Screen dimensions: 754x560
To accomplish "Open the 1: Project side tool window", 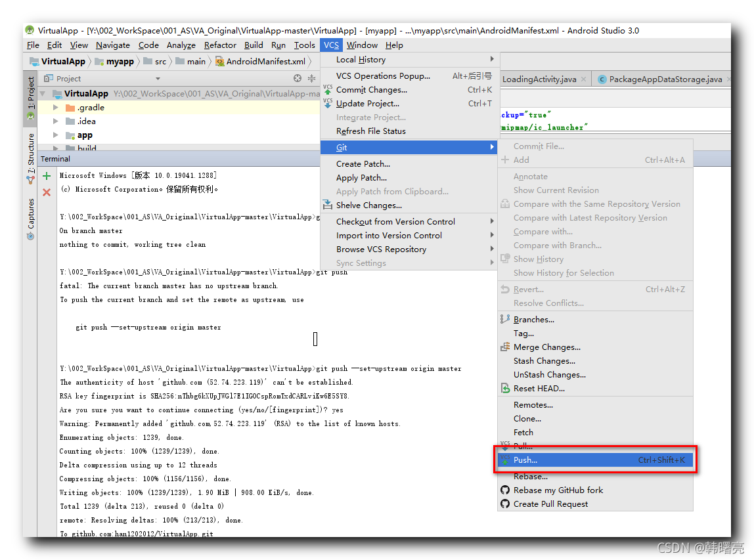I will (30, 98).
